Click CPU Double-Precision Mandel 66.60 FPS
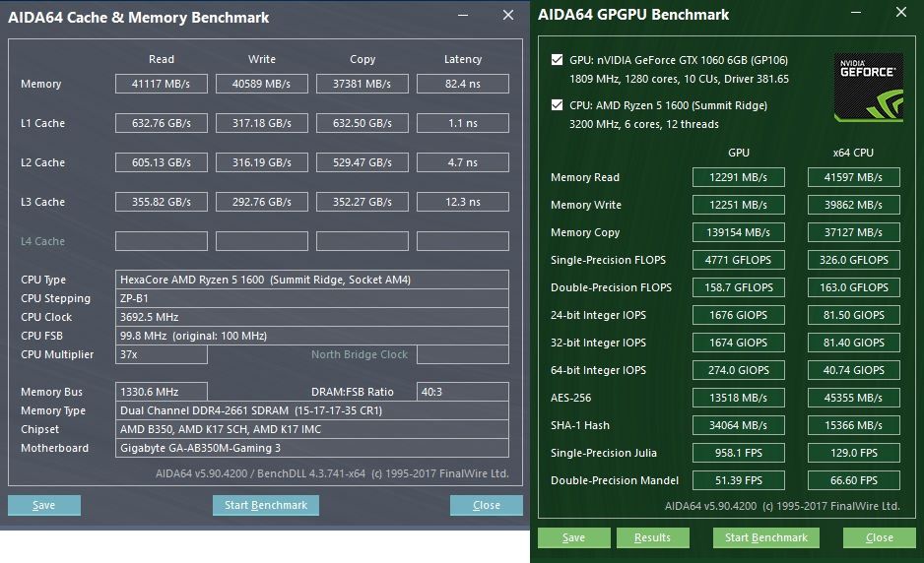 (x=853, y=480)
